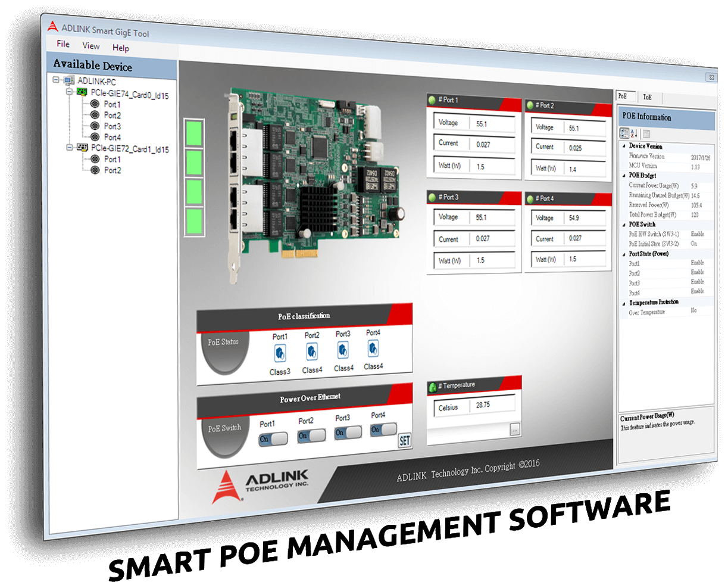
Task: Click the green status LED of # Port 4
Action: click(x=530, y=198)
